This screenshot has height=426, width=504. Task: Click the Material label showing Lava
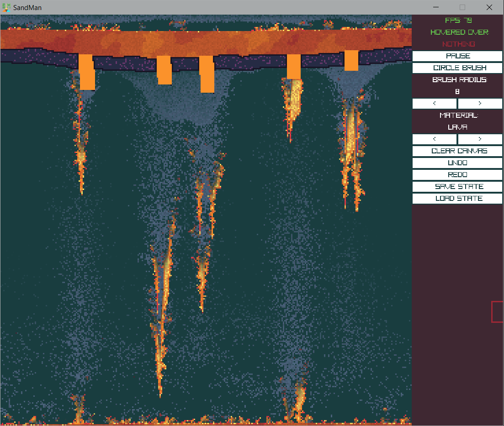click(457, 127)
